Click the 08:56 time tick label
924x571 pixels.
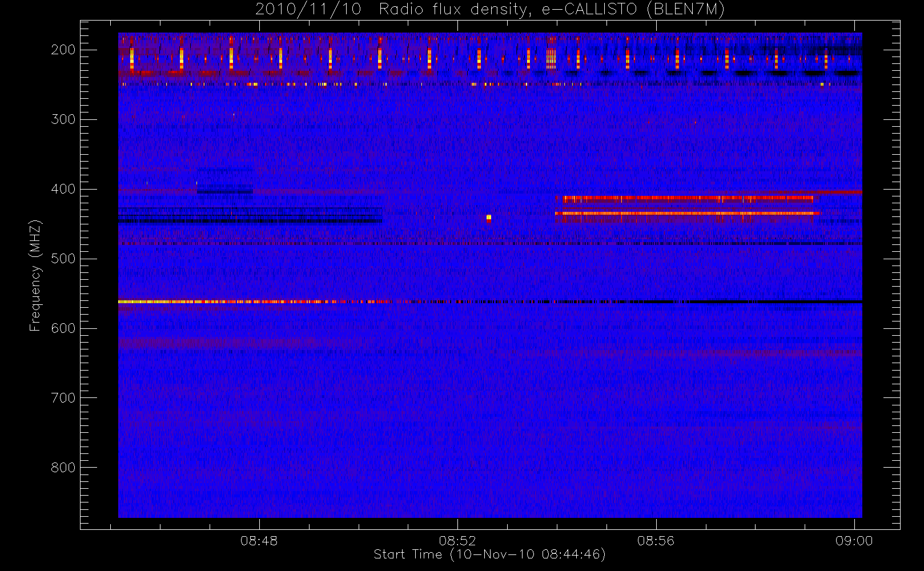point(656,541)
